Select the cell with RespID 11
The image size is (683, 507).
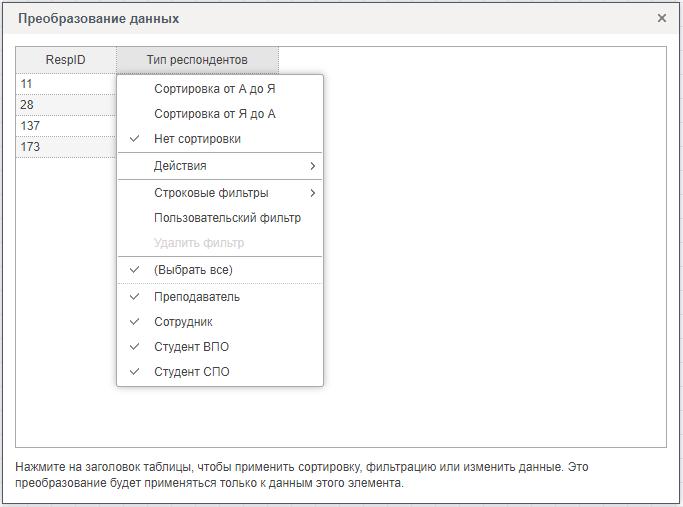click(66, 84)
